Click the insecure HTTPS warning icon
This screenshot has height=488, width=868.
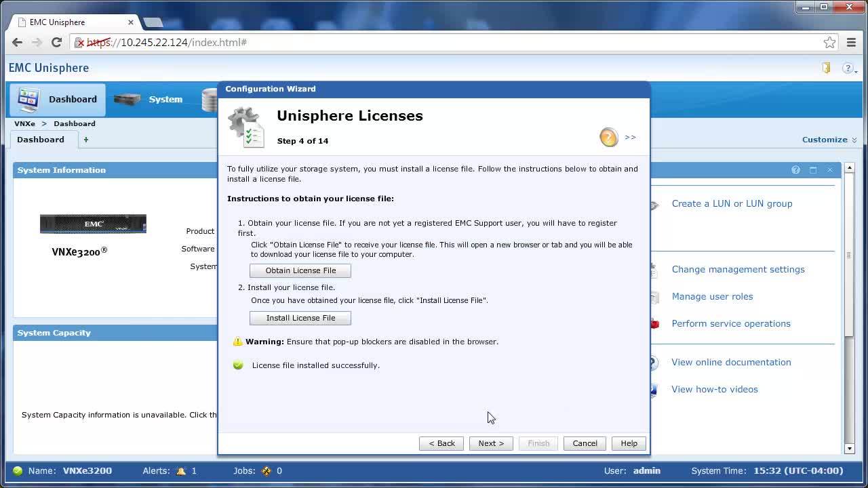[x=80, y=42]
